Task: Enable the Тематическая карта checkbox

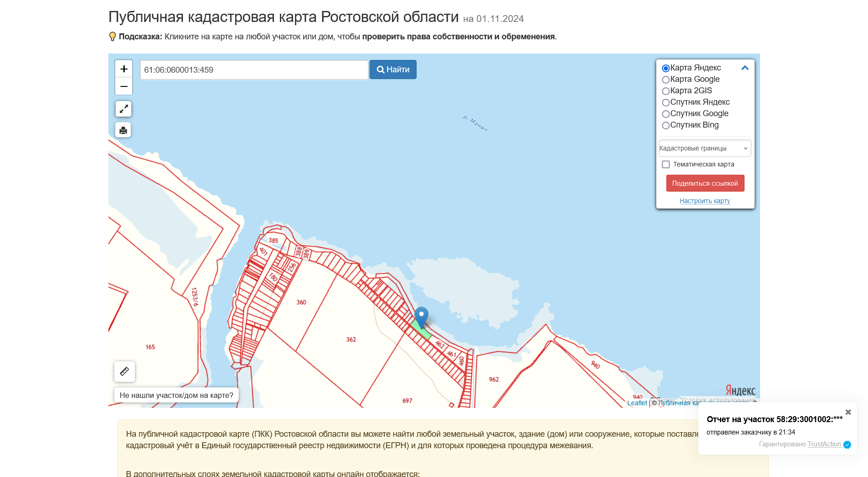Action: pos(666,164)
